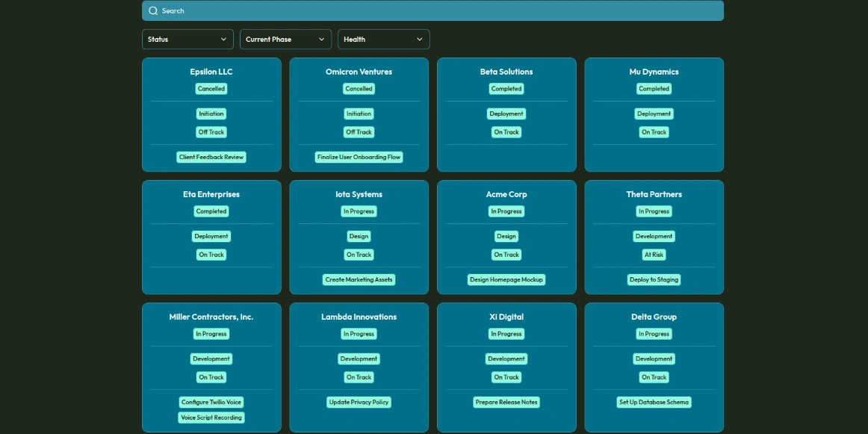This screenshot has width=868, height=434.
Task: Open the Beta Solutions project card
Action: pos(506,71)
